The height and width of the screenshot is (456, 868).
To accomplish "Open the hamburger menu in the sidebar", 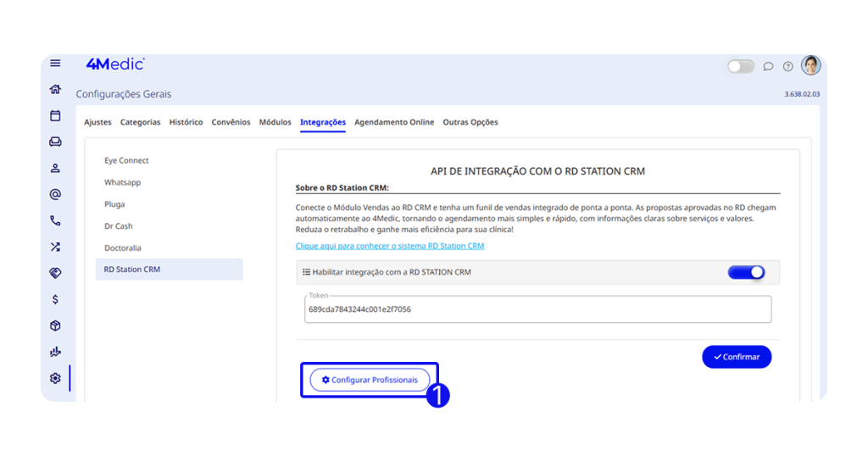I will (55, 64).
